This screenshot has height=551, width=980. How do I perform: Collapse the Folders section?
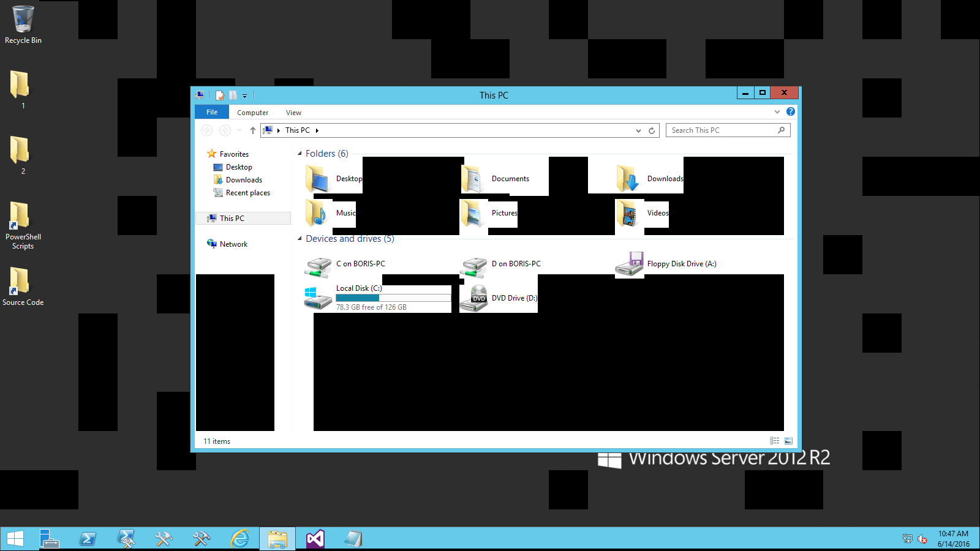[300, 154]
